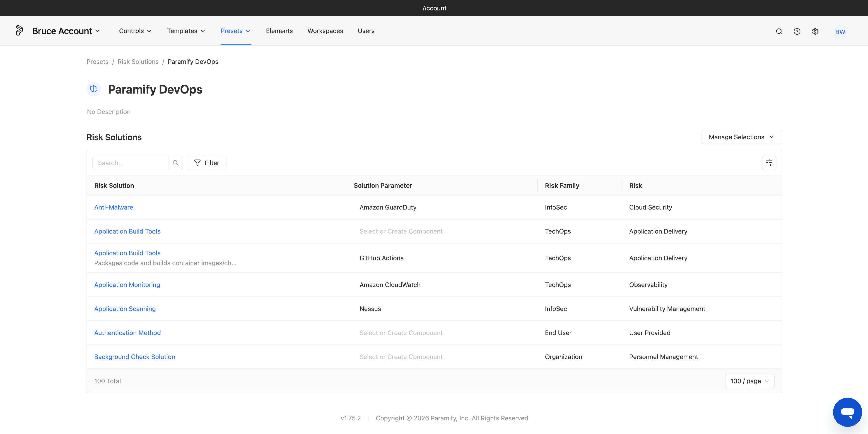The width and height of the screenshot is (868, 434).
Task: Click the Presets breadcrumb
Action: (x=97, y=62)
